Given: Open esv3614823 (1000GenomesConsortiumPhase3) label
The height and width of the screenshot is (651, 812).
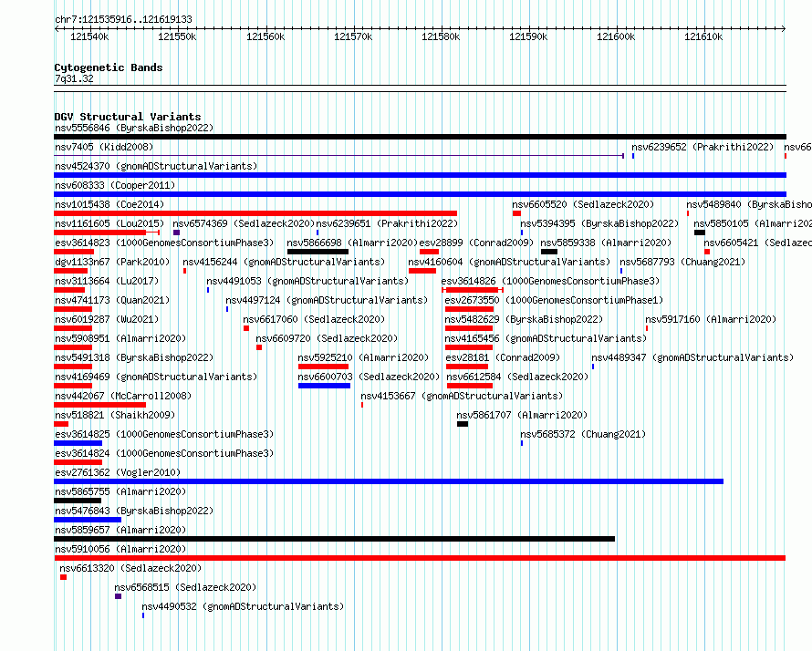Looking at the screenshot, I should (x=164, y=243).
